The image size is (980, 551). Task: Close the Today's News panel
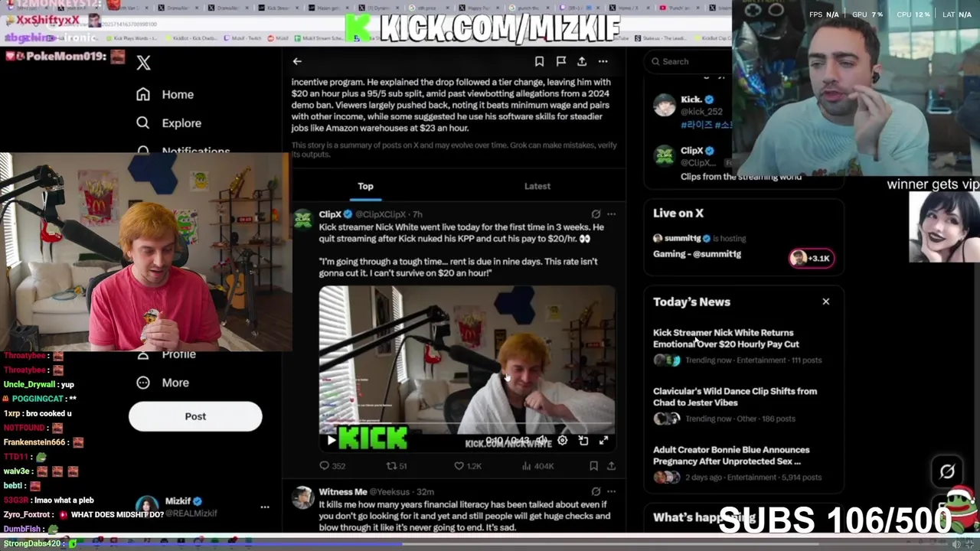click(825, 302)
